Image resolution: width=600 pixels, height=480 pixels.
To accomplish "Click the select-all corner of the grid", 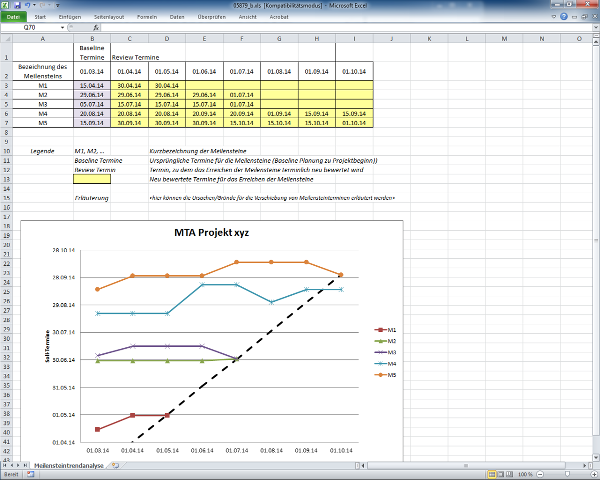I will click(6, 39).
